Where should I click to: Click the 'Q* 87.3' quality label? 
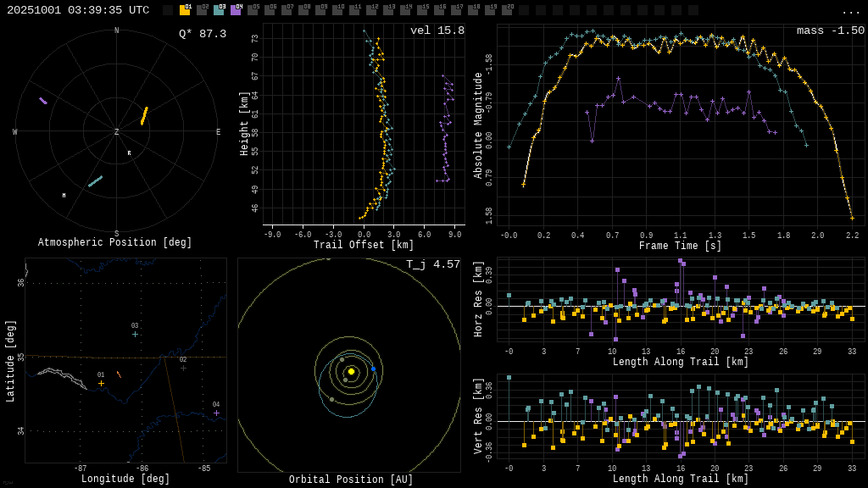202,34
